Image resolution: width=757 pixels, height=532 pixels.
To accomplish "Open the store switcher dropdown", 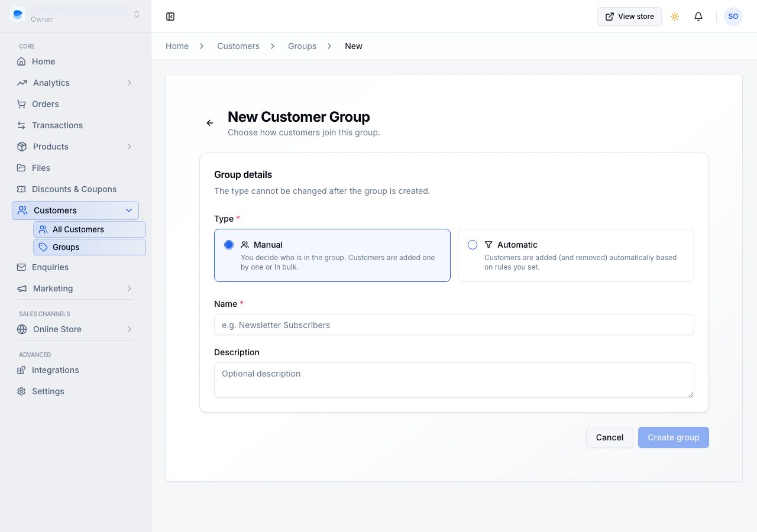I will point(76,14).
